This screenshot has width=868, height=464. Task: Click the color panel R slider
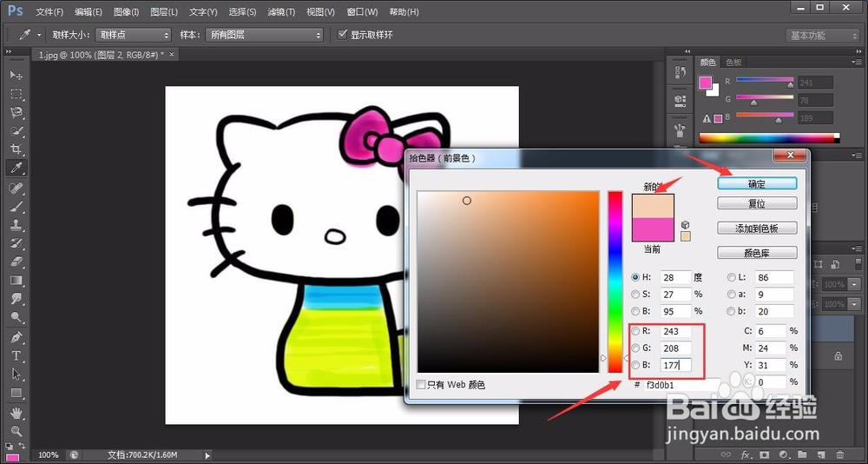[x=765, y=81]
